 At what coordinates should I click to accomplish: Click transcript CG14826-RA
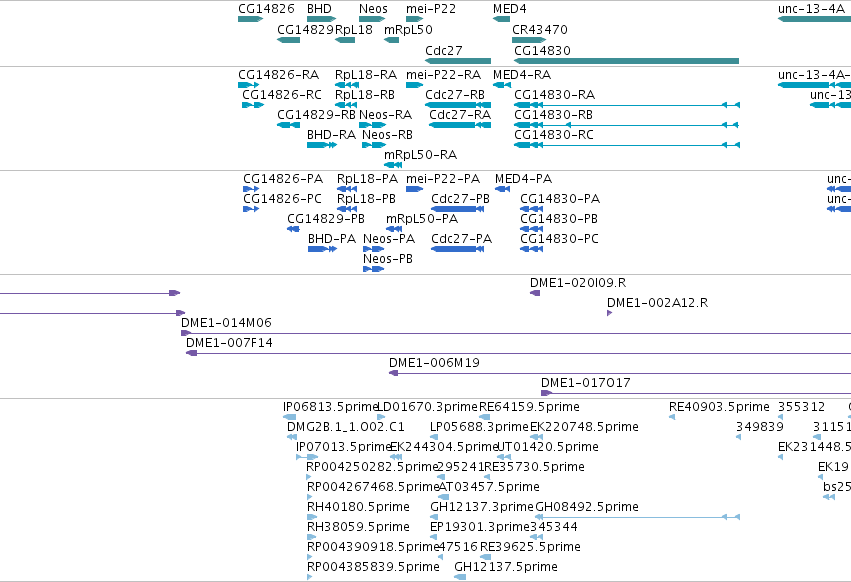(x=248, y=85)
